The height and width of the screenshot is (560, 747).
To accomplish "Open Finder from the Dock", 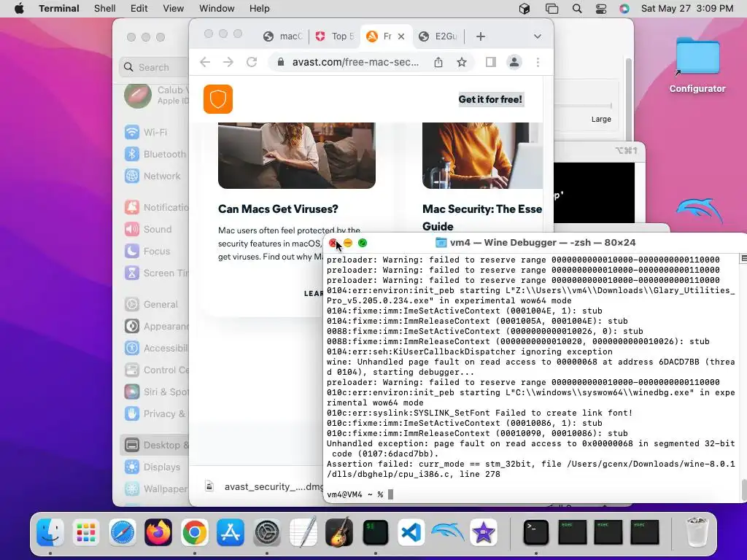I will pos(50,532).
